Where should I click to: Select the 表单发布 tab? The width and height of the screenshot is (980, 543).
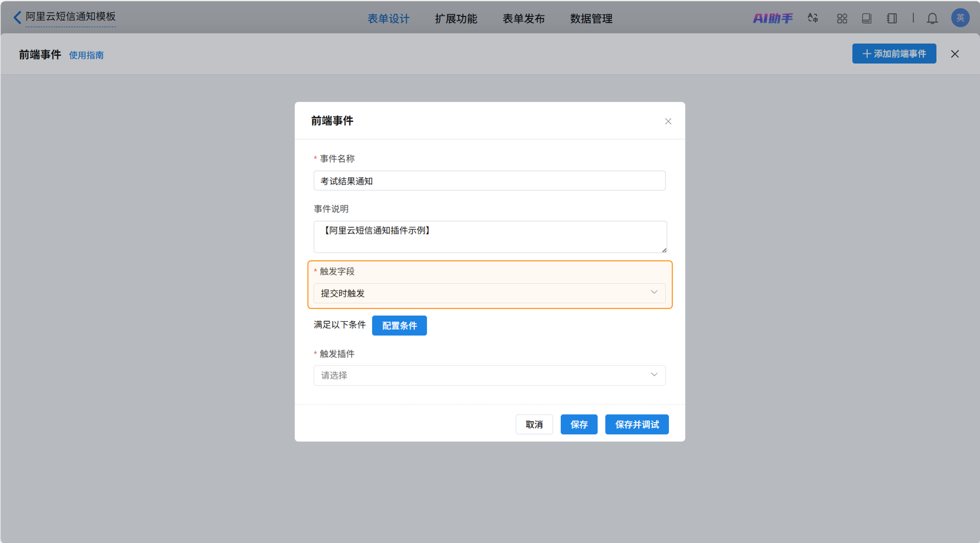524,19
